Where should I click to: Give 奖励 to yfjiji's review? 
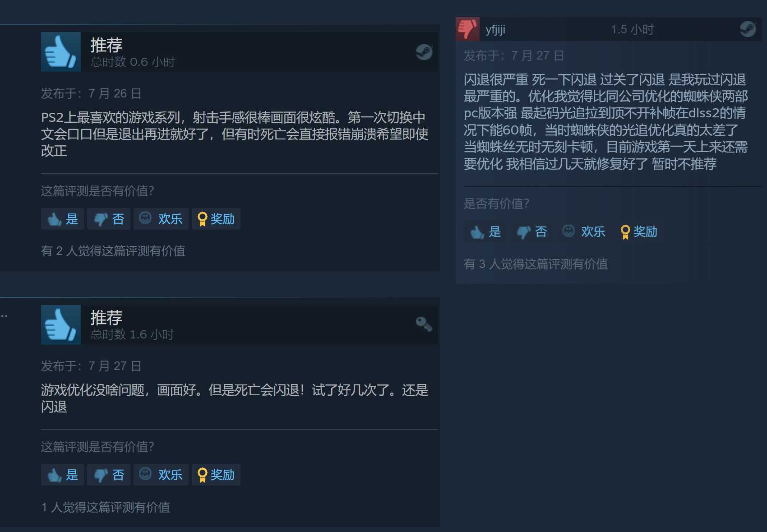pos(639,232)
